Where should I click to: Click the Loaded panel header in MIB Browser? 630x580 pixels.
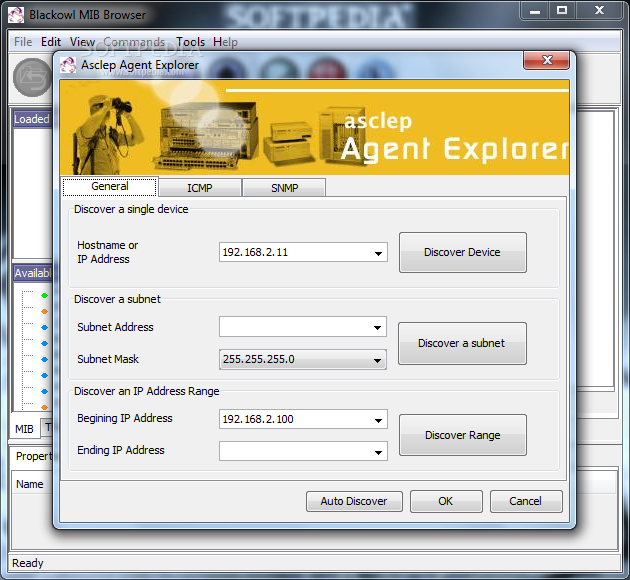[x=33, y=119]
